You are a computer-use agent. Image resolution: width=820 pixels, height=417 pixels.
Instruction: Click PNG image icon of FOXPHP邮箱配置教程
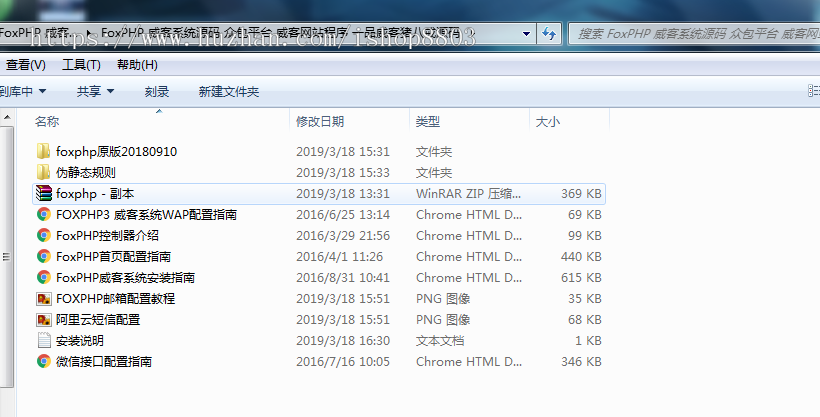[43, 299]
